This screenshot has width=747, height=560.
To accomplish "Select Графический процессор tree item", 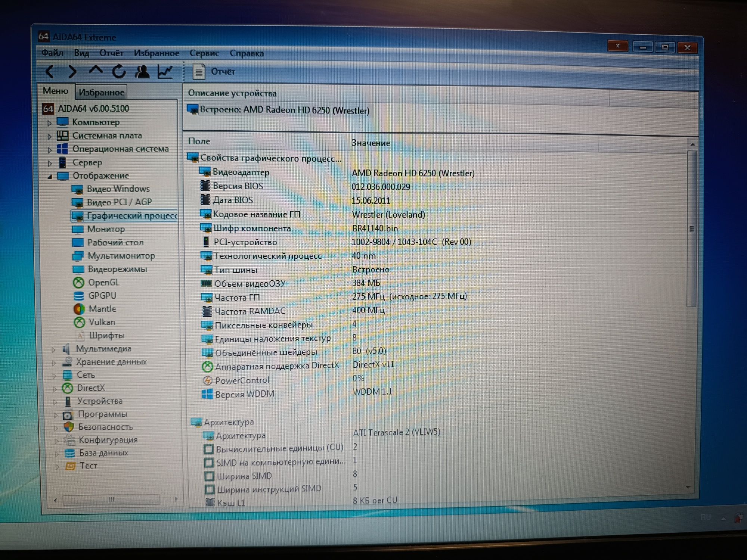I will click(124, 216).
